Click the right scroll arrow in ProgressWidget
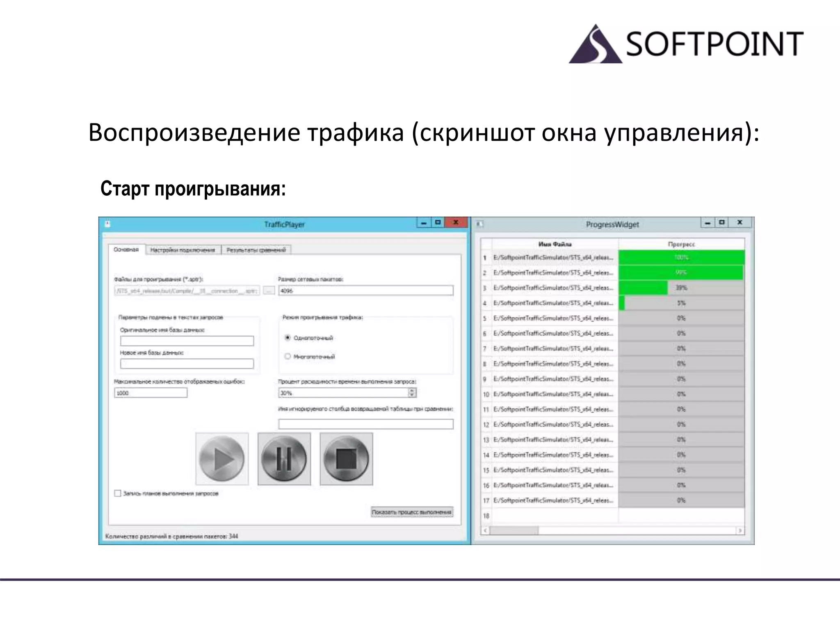Viewport: 840px width, 630px height. coord(740,530)
